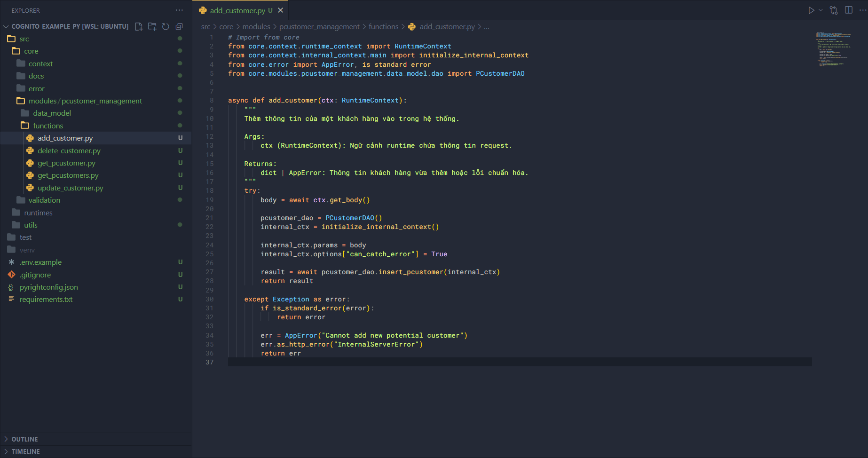
Task: Open the run button dropdown arrow
Action: point(821,10)
